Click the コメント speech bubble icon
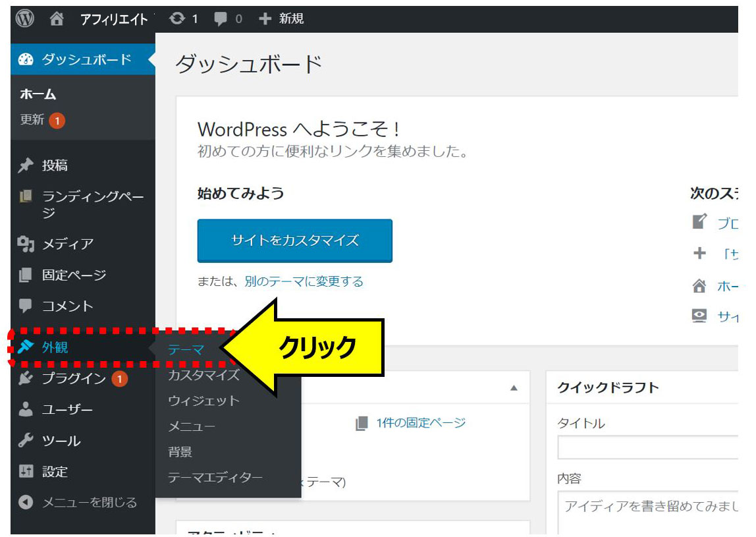The image size is (756, 537). click(x=26, y=306)
